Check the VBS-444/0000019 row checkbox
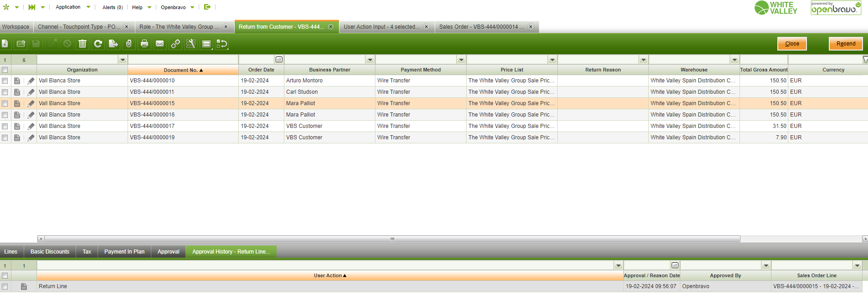The image size is (868, 305). tap(5, 137)
